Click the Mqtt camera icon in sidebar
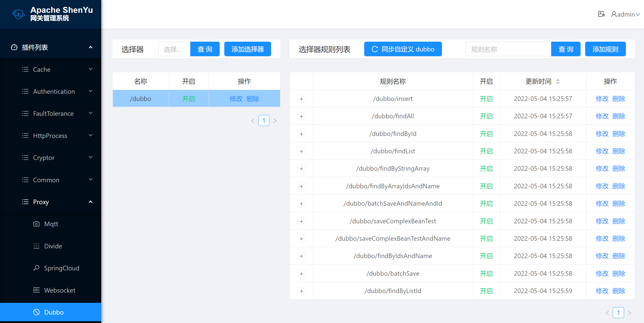 tap(36, 224)
